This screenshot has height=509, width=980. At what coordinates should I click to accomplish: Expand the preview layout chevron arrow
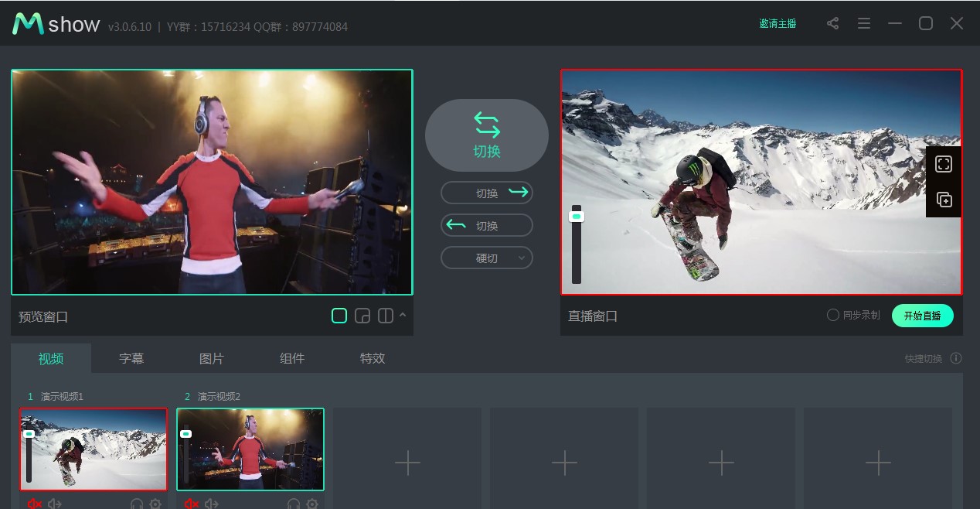tap(403, 315)
